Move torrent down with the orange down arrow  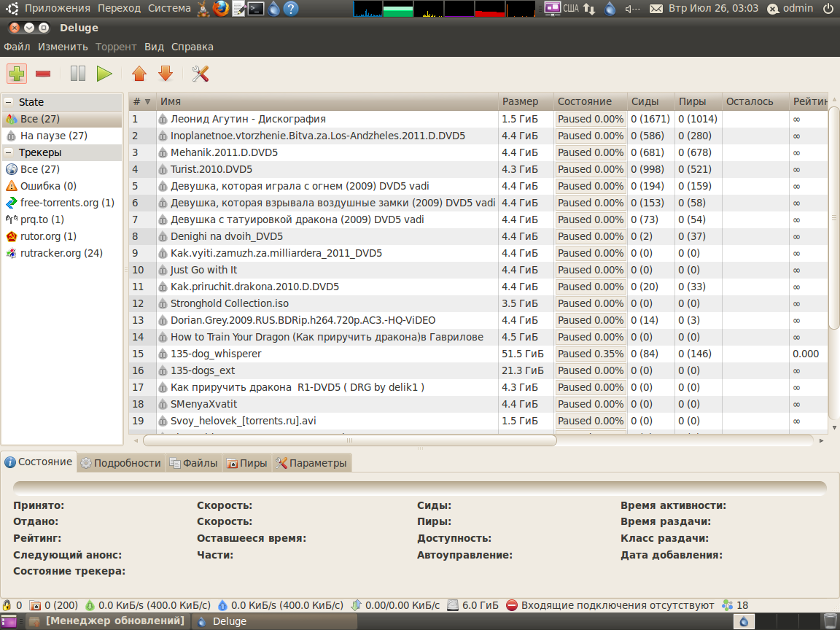tap(166, 74)
